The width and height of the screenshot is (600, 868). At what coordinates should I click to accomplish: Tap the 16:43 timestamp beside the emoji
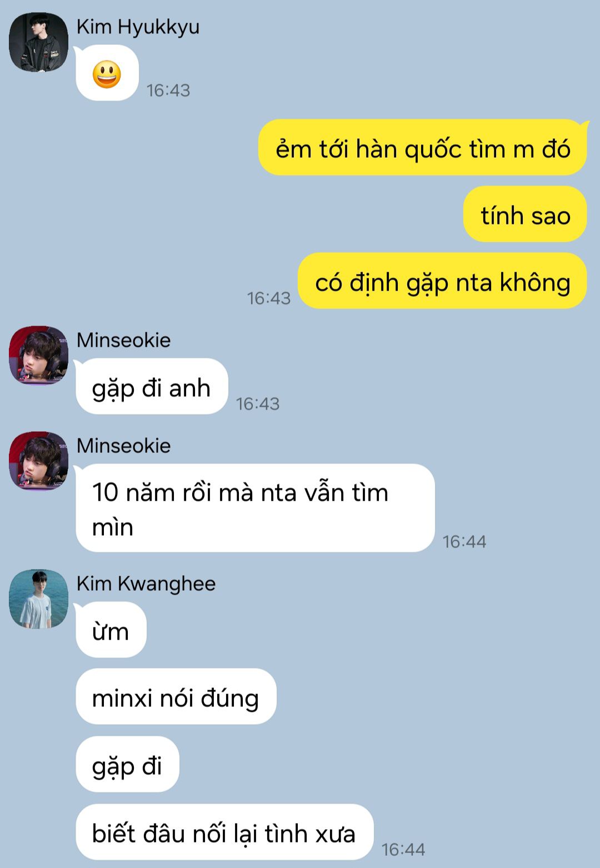point(168,91)
